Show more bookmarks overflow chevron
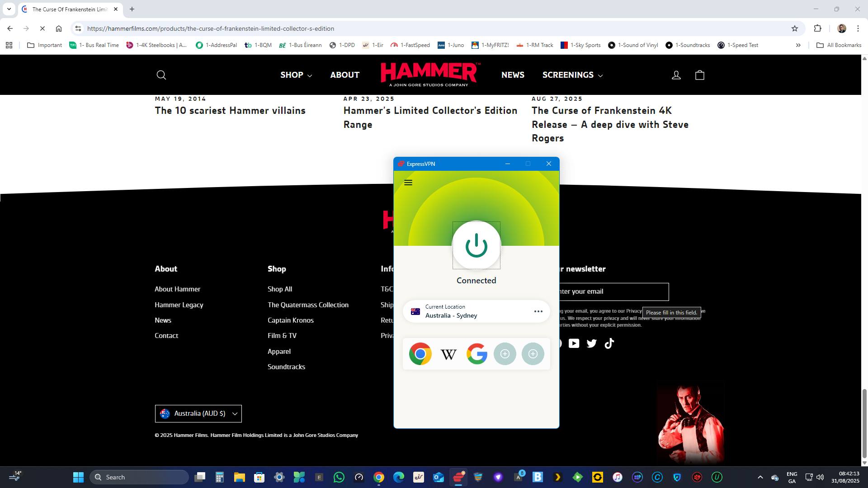Screen dimensions: 868x488 (798, 45)
